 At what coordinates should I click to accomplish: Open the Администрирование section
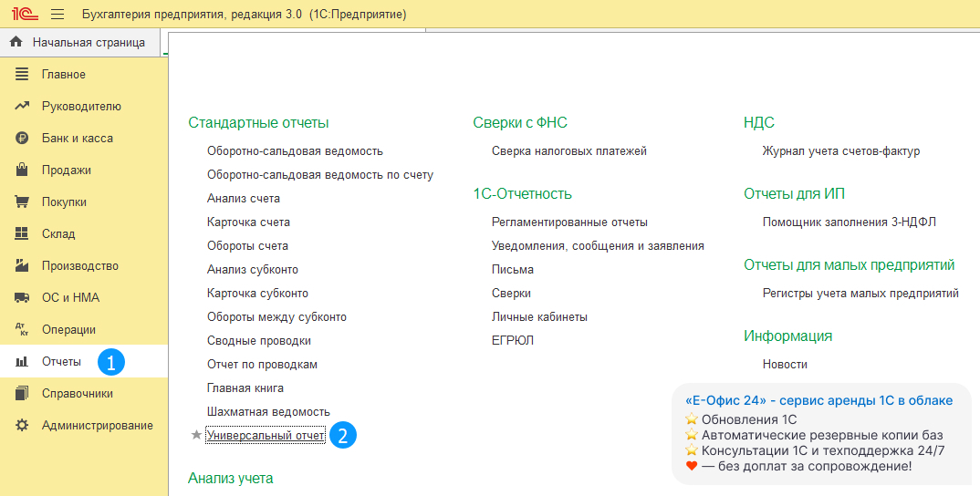84,425
